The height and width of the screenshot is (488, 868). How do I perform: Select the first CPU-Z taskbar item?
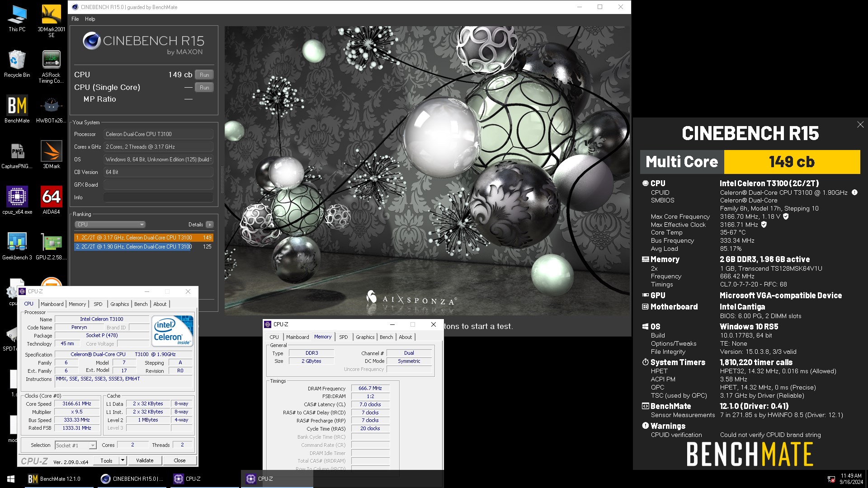[203, 479]
